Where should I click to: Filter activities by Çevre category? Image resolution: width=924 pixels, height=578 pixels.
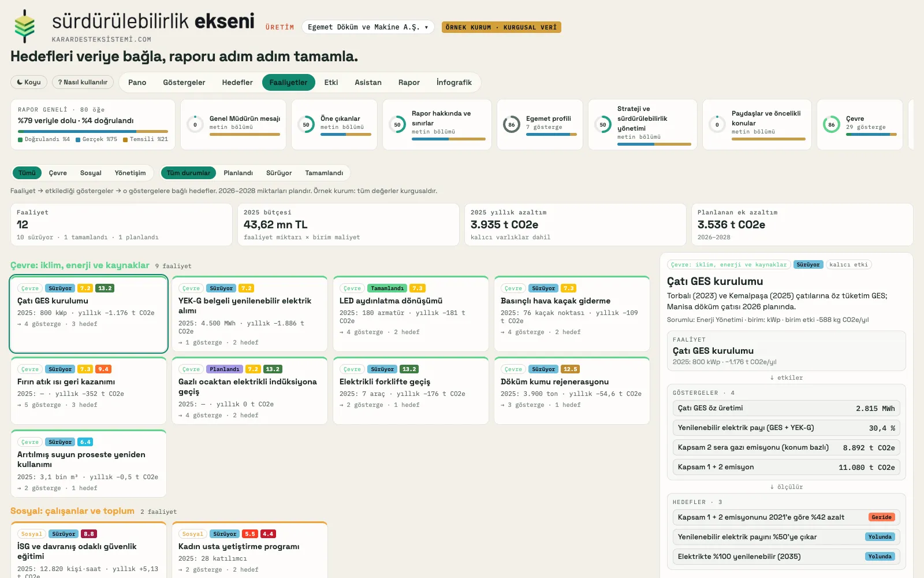[x=58, y=173]
